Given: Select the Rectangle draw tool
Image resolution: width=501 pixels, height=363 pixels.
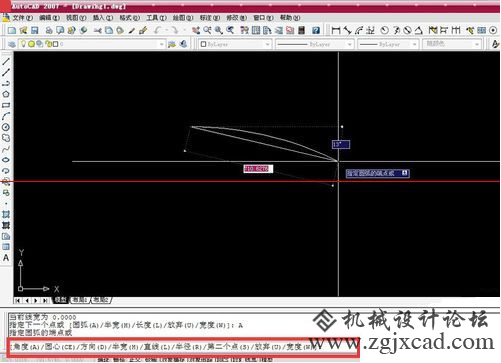Looking at the screenshot, I should [6, 105].
